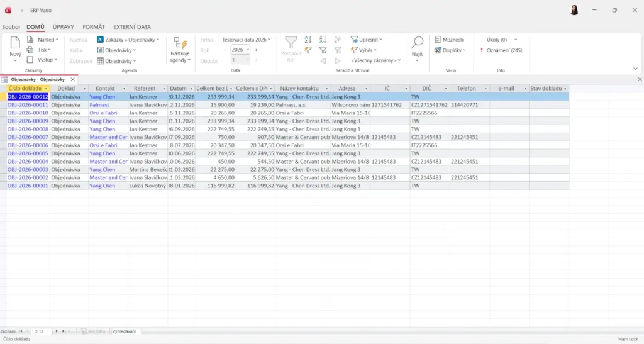
Task: Click the sort ascending A-Z icon
Action: pos(308,39)
